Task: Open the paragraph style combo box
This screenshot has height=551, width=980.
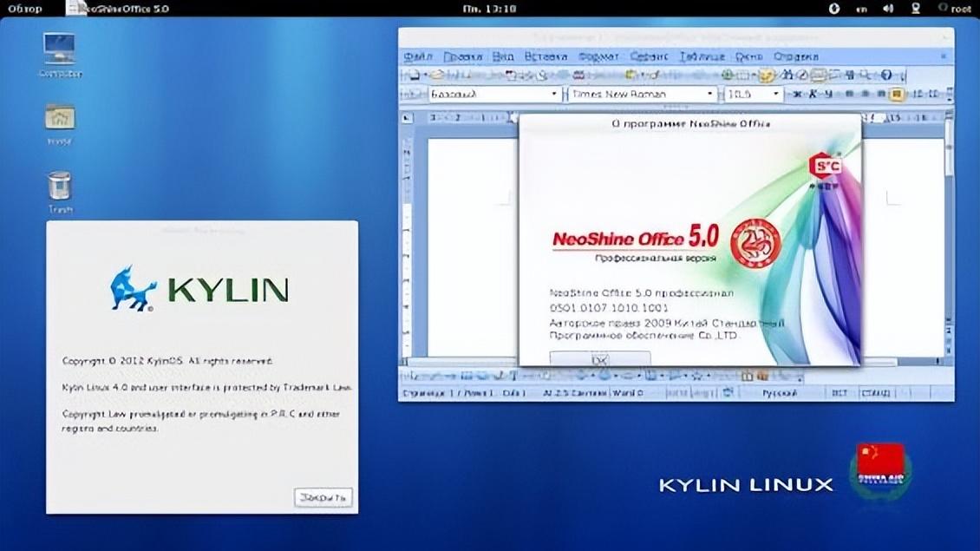Action: coord(493,94)
